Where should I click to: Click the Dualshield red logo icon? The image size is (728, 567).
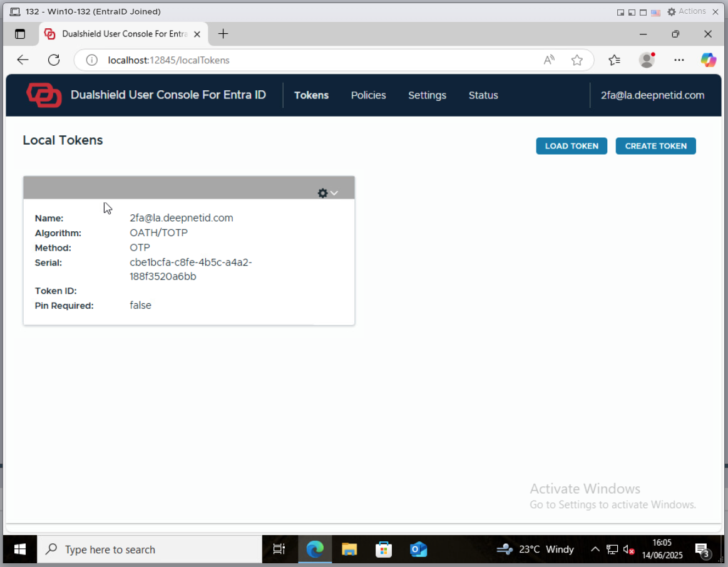44,95
